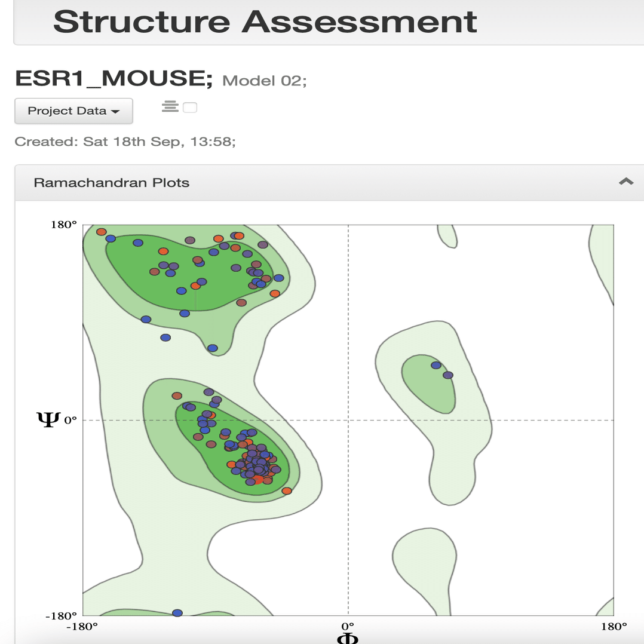Click the Created date text
This screenshot has width=644, height=644.
[x=125, y=142]
